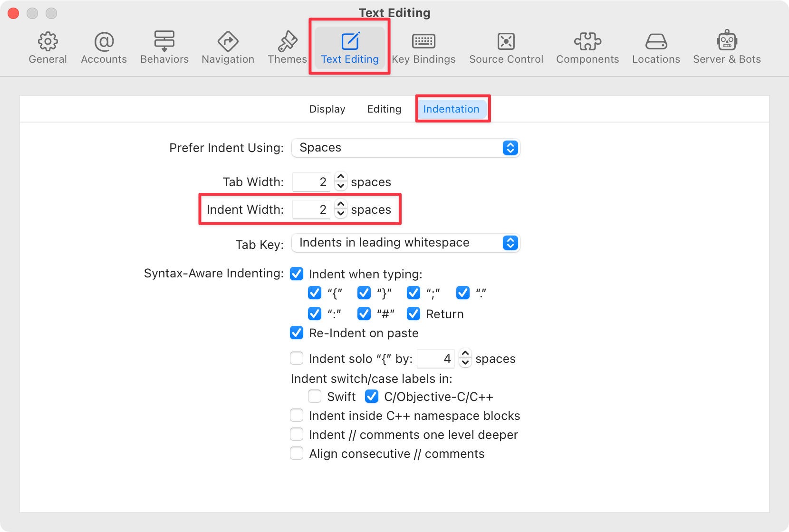Close the preferences window with red button
This screenshot has width=789, height=532.
[x=13, y=13]
